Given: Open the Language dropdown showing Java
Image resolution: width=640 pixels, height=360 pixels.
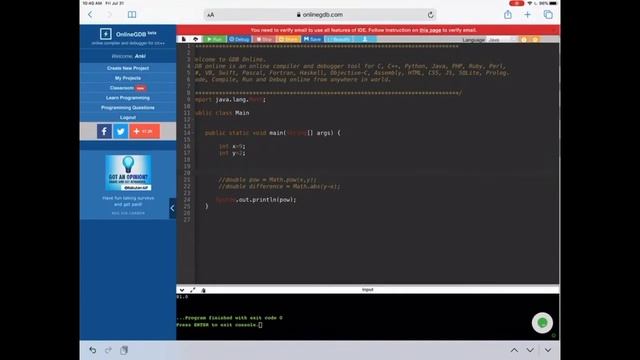Looking at the screenshot, I should pos(502,40).
